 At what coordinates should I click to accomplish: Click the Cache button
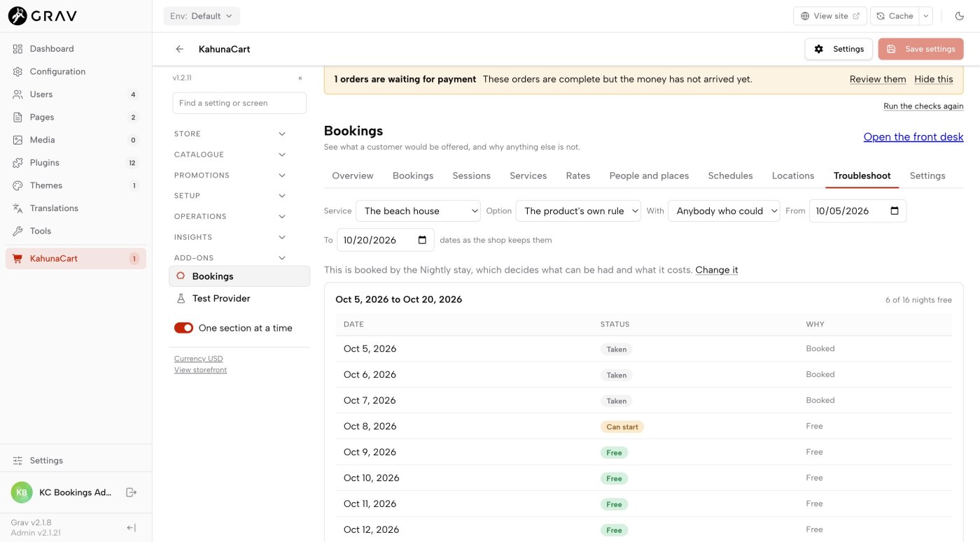point(895,15)
